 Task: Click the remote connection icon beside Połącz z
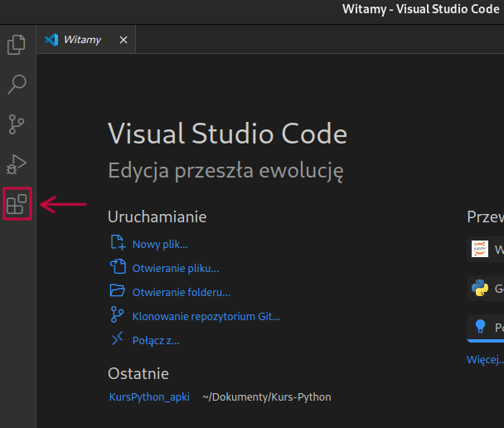click(x=118, y=338)
